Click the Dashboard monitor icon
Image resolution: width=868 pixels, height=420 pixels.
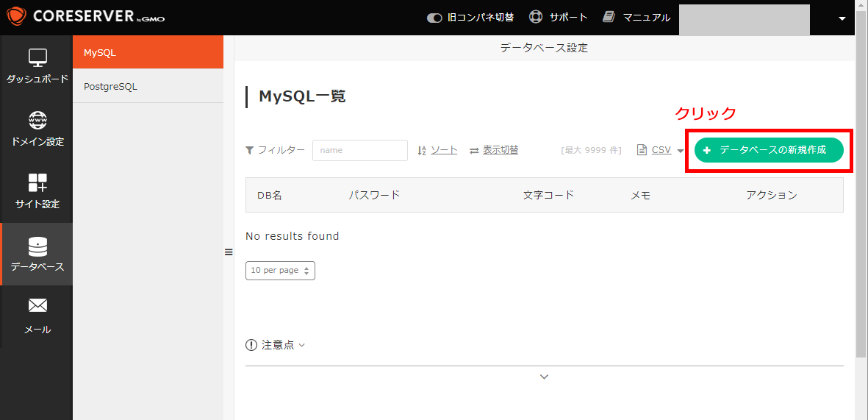37,57
